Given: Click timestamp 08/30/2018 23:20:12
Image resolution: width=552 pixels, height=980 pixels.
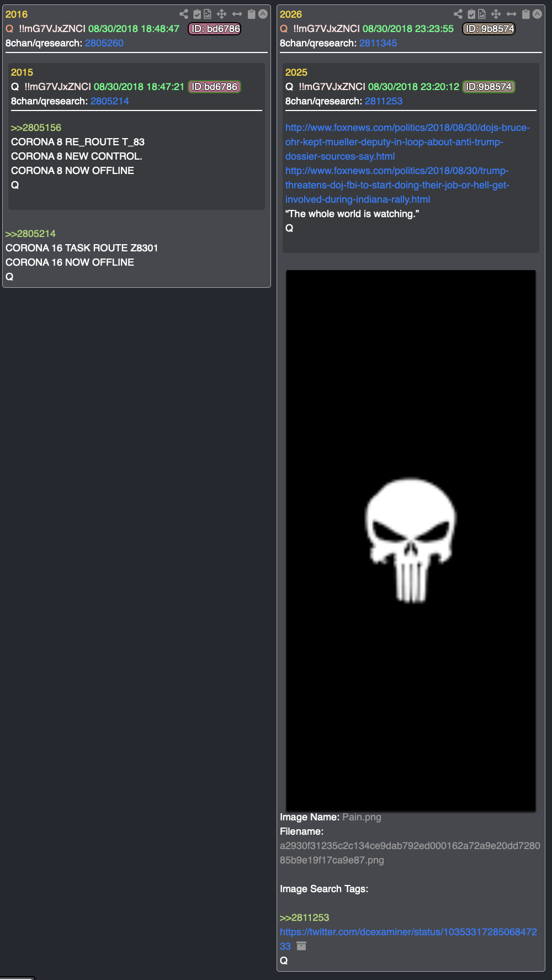Looking at the screenshot, I should 414,87.
